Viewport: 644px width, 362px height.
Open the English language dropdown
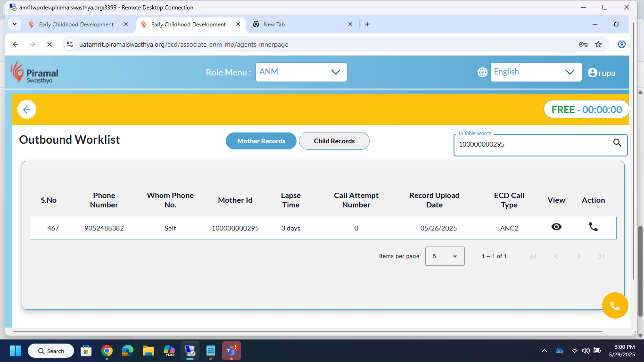point(536,72)
